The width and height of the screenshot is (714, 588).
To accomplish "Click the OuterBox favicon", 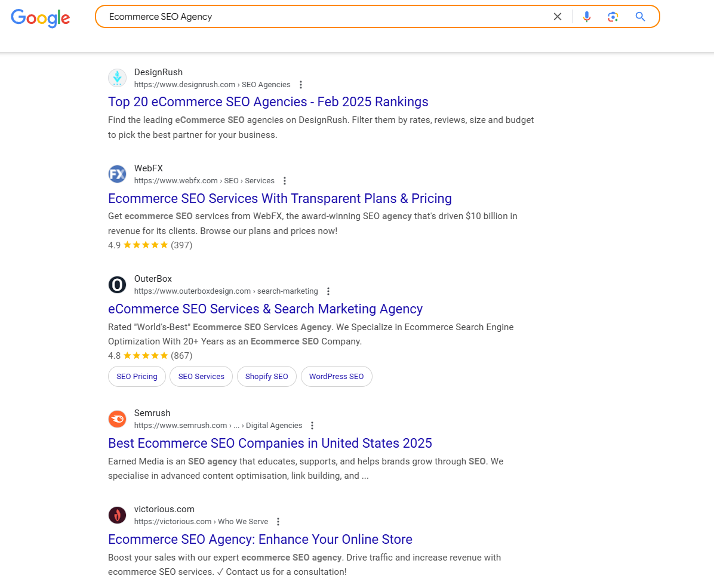I will 117,285.
